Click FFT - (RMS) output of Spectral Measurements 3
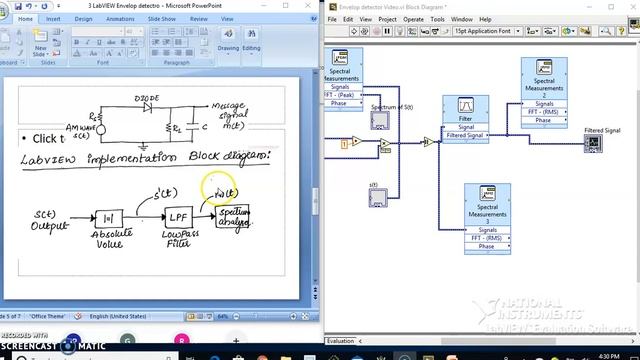The width and height of the screenshot is (640, 360). (487, 238)
